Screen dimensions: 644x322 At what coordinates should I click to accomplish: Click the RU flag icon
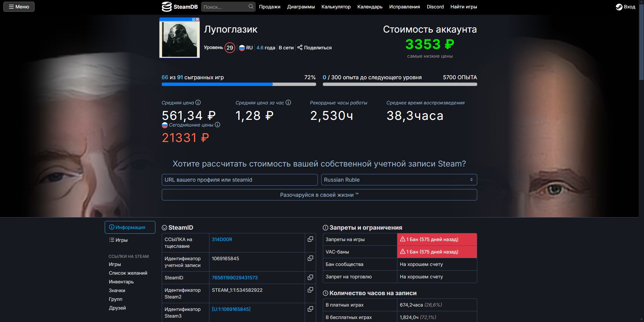[x=242, y=48]
